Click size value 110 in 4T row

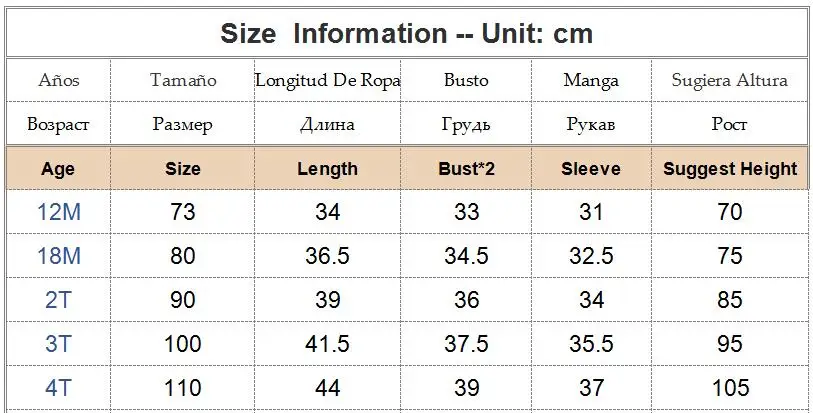pyautogui.click(x=182, y=388)
